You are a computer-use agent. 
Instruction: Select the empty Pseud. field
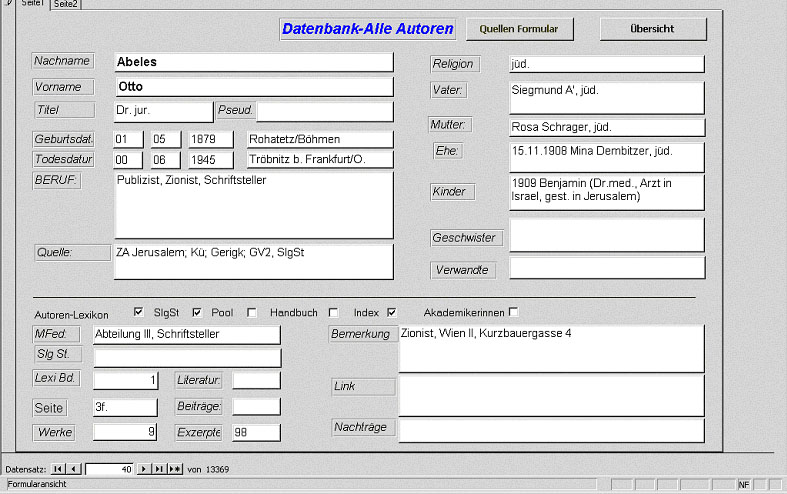click(325, 110)
